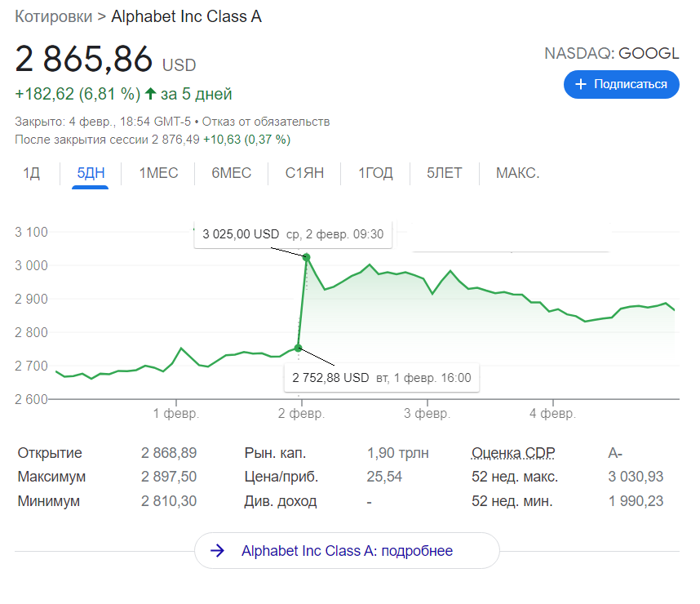
Task: Click the market cap value 1,90 трлн
Action: click(x=398, y=453)
